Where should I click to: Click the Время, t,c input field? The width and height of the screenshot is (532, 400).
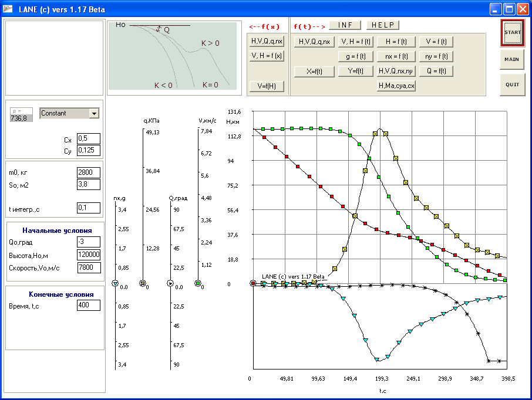click(89, 305)
